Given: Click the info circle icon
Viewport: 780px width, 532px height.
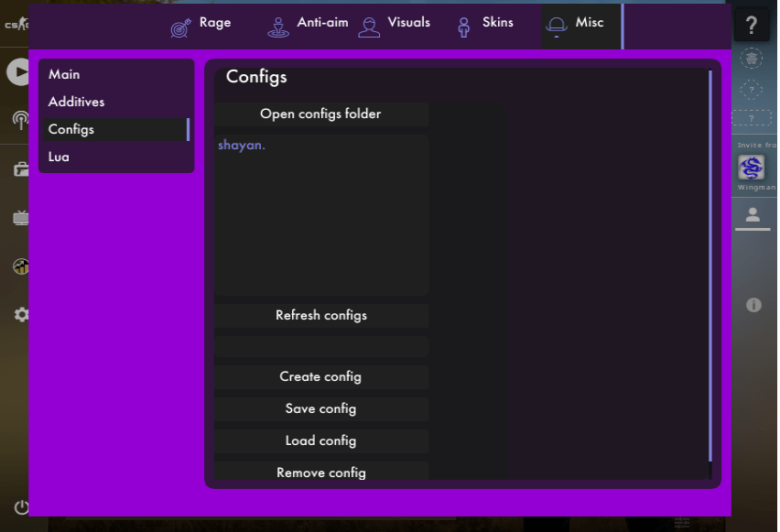Looking at the screenshot, I should click(x=753, y=305).
